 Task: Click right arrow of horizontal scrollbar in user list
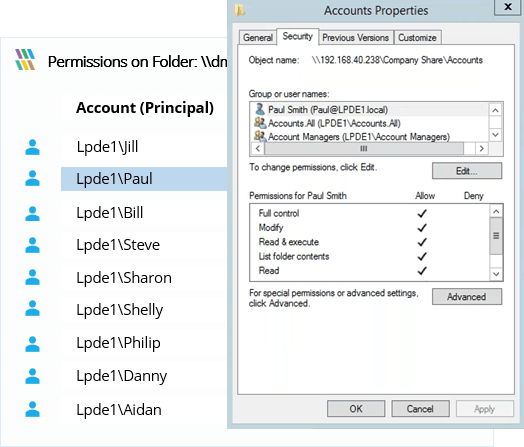(482, 148)
